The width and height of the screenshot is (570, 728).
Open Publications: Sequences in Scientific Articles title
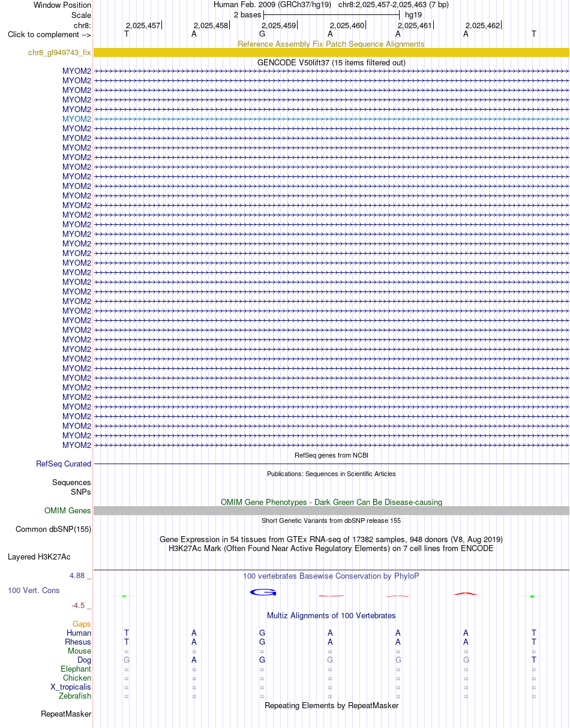(x=331, y=474)
